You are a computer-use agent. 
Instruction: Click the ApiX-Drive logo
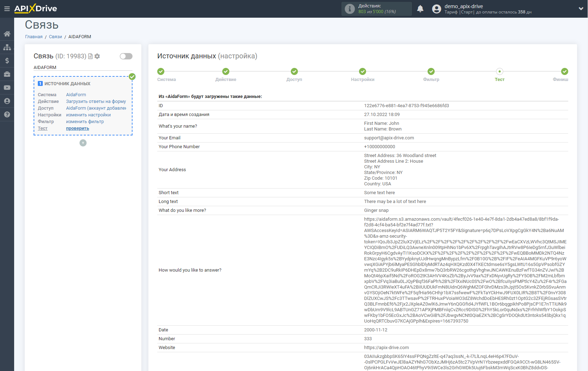point(35,8)
